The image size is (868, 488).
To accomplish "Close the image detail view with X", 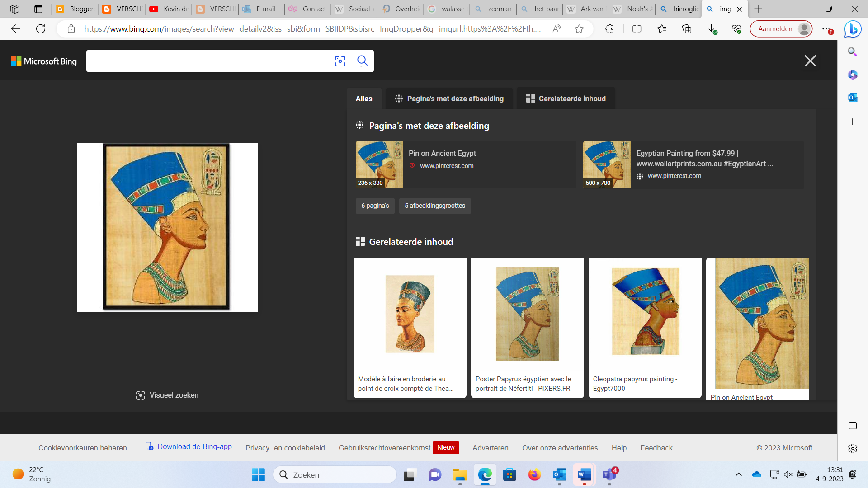I will 810,61.
